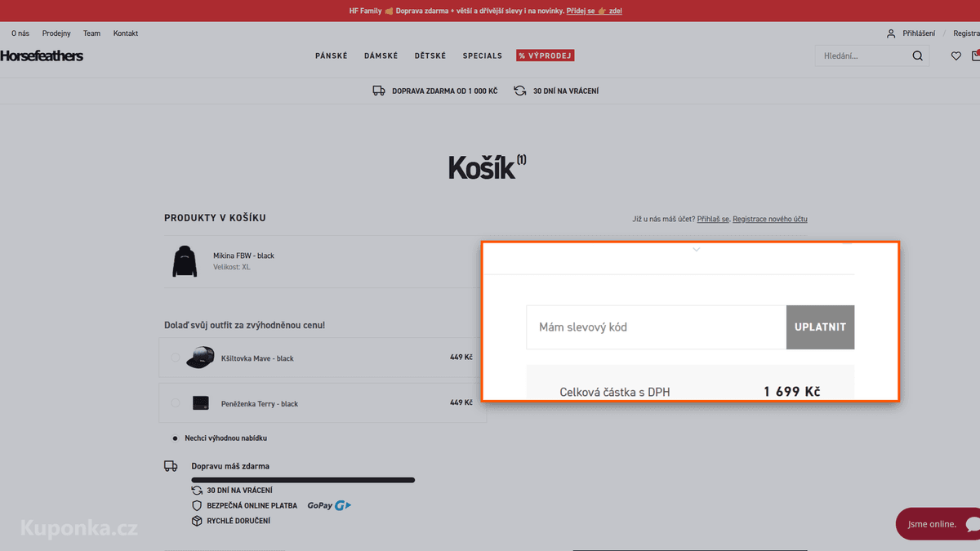Click the free shipping truck icon in cart

click(x=171, y=466)
